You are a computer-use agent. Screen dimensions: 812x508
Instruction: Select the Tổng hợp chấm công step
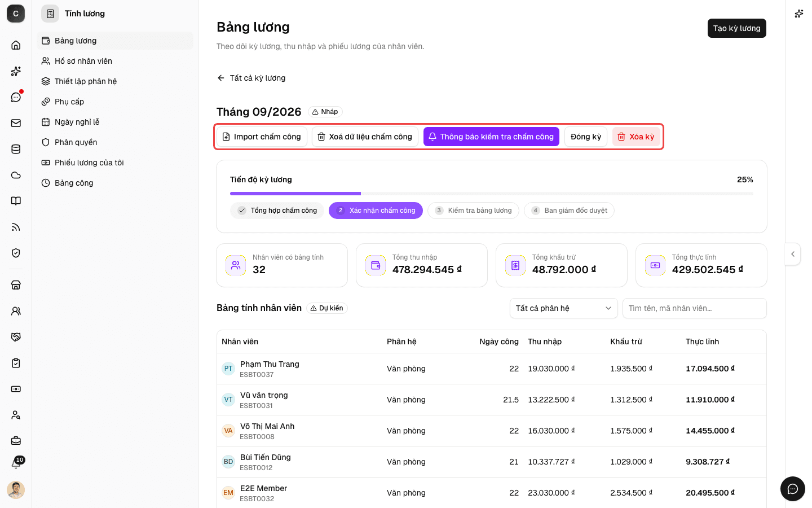pos(277,211)
